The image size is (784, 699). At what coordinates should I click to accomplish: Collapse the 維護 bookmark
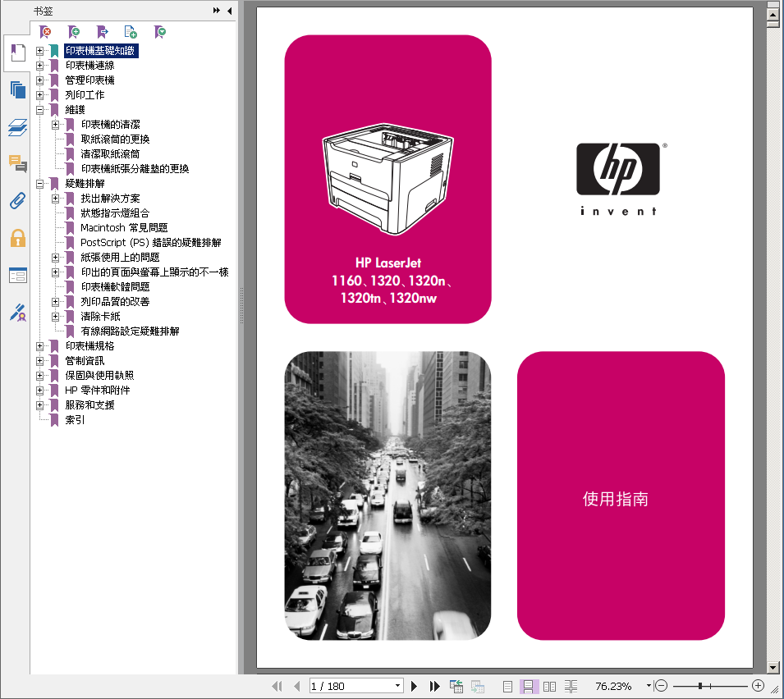(x=40, y=109)
